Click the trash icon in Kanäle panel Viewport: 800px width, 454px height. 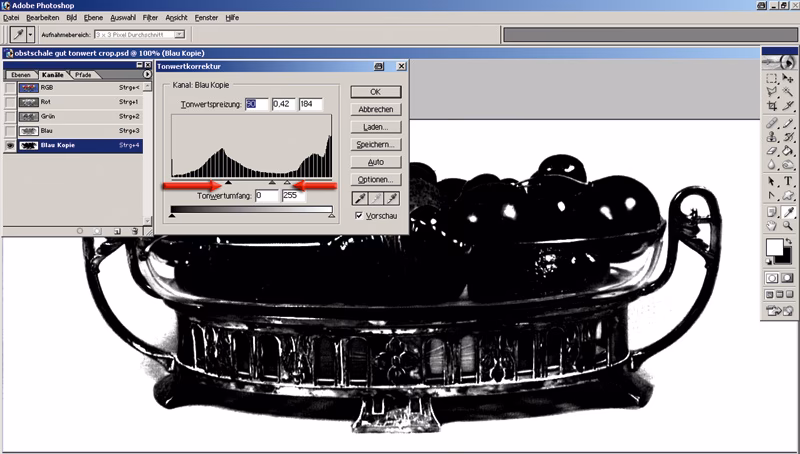click(x=137, y=231)
